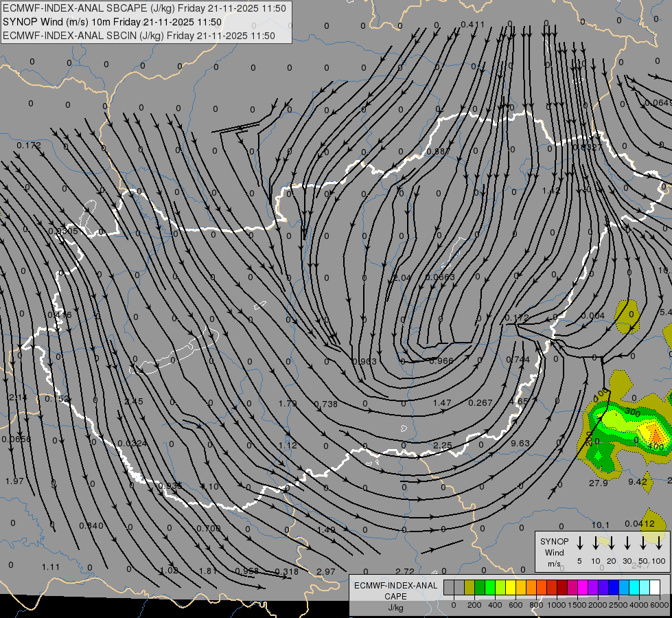Click the 0.004 value on the map
The width and height of the screenshot is (672, 618).
tap(593, 316)
